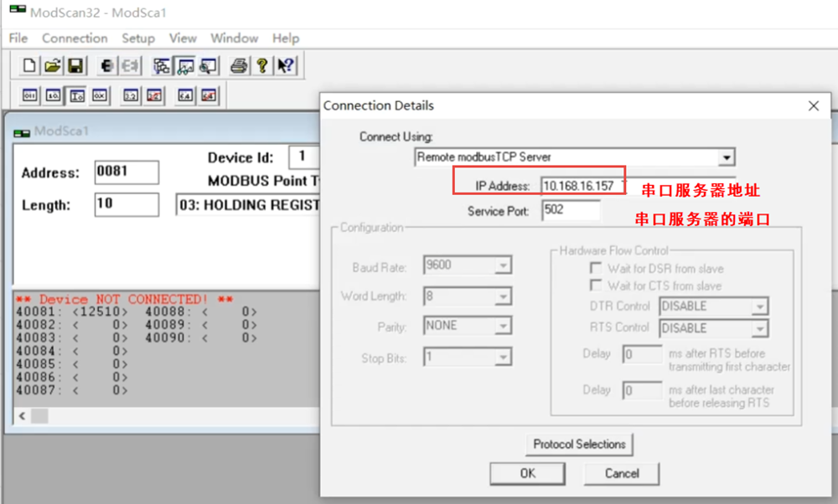The width and height of the screenshot is (838, 504).
Task: Open the File menu
Action: point(18,39)
